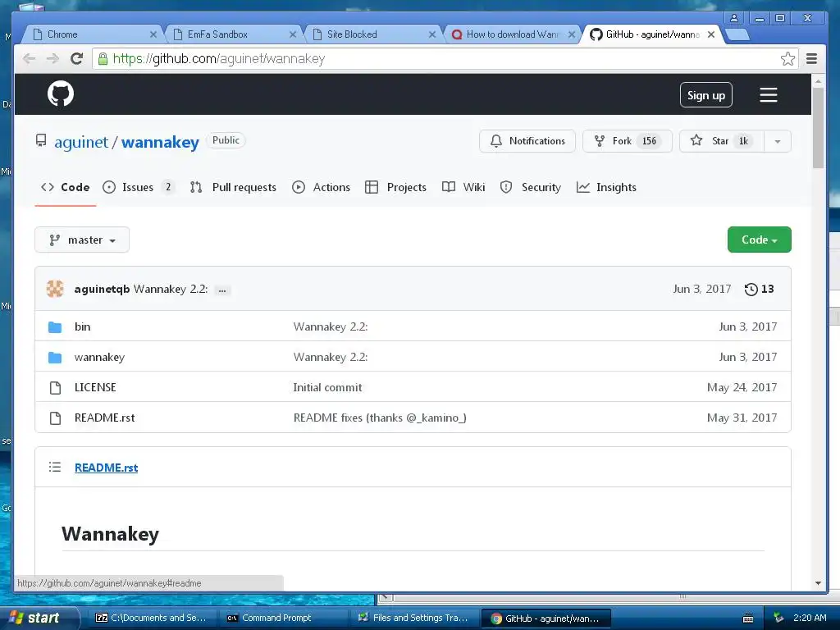The image size is (840, 630).
Task: Open the wannakey folder in file list
Action: [99, 358]
